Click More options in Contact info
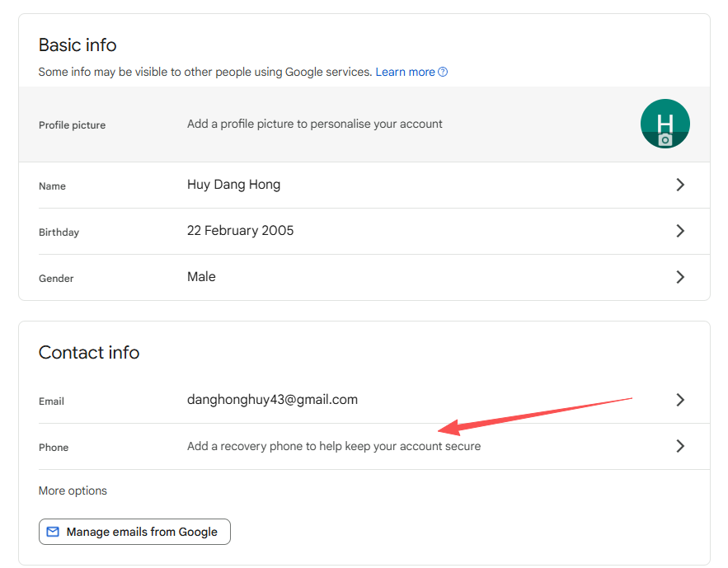 (x=73, y=491)
